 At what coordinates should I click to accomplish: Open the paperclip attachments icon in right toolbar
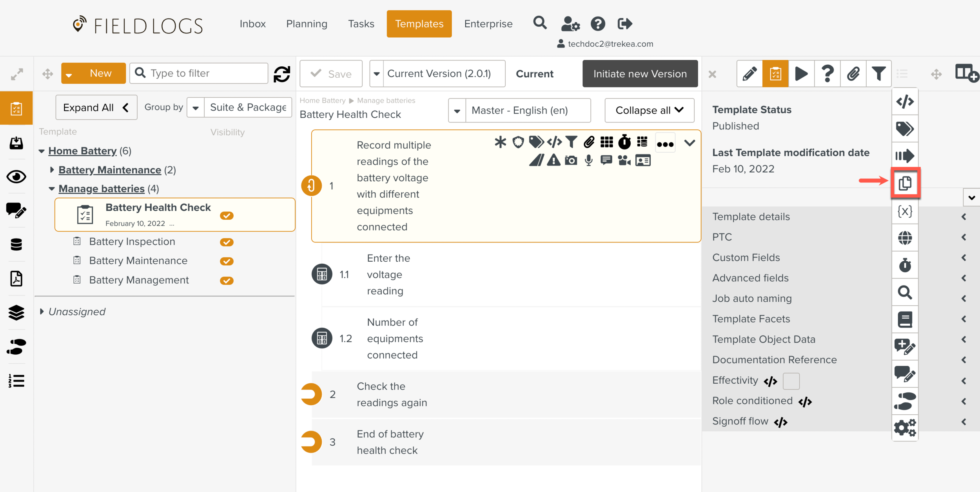[853, 73]
